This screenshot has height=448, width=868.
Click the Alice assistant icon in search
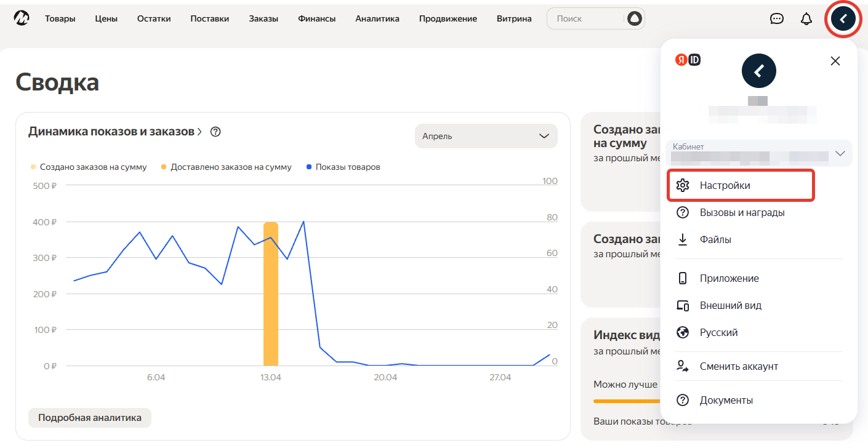[634, 18]
